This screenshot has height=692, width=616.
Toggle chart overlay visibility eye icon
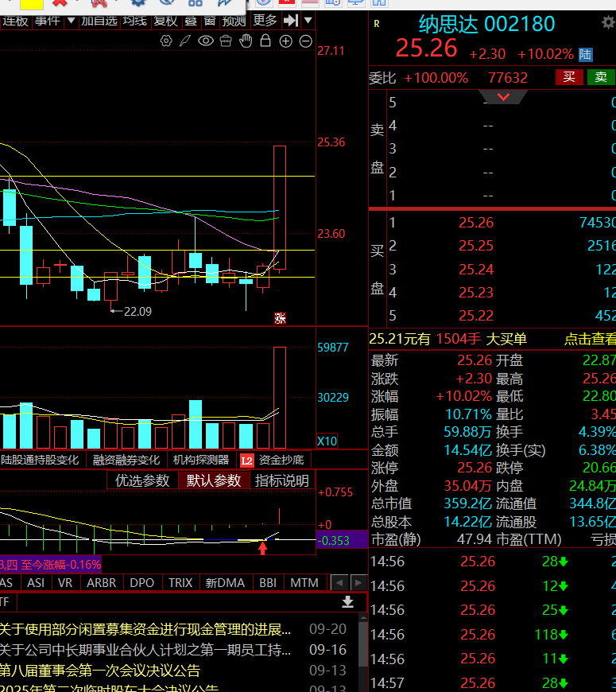tap(206, 41)
